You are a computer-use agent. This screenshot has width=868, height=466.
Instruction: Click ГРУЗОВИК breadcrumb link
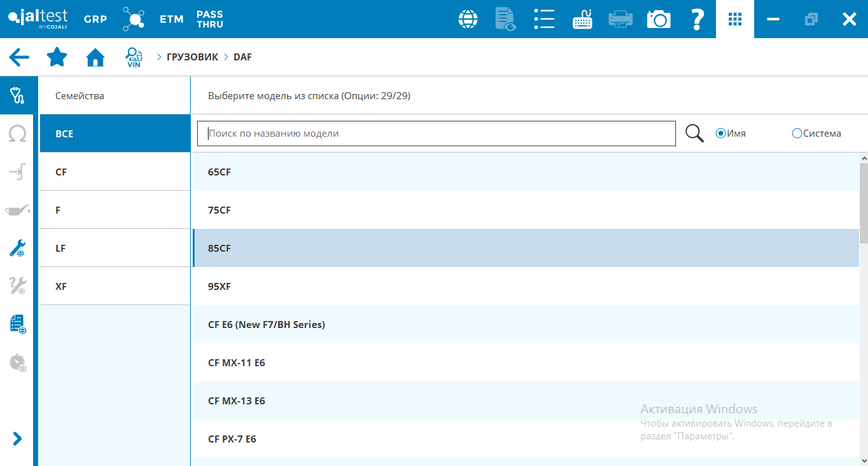[192, 57]
